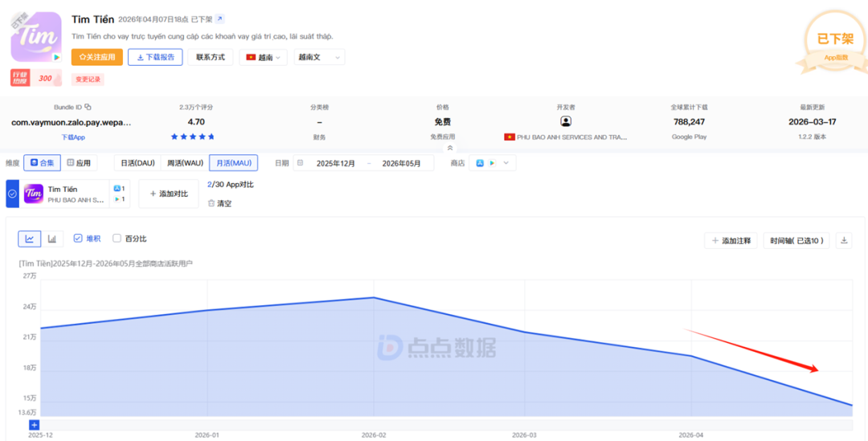Open the 时间轴(已选10) timeline button

796,241
